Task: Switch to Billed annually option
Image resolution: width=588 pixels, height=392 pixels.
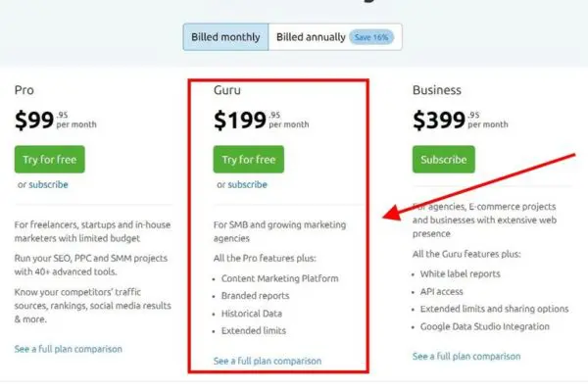Action: coord(309,37)
